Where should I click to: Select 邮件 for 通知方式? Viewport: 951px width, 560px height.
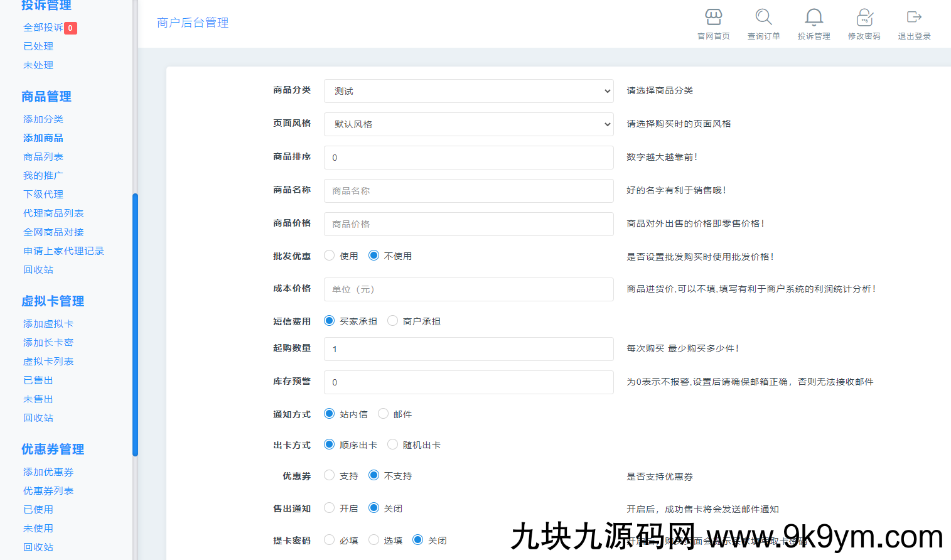point(384,414)
